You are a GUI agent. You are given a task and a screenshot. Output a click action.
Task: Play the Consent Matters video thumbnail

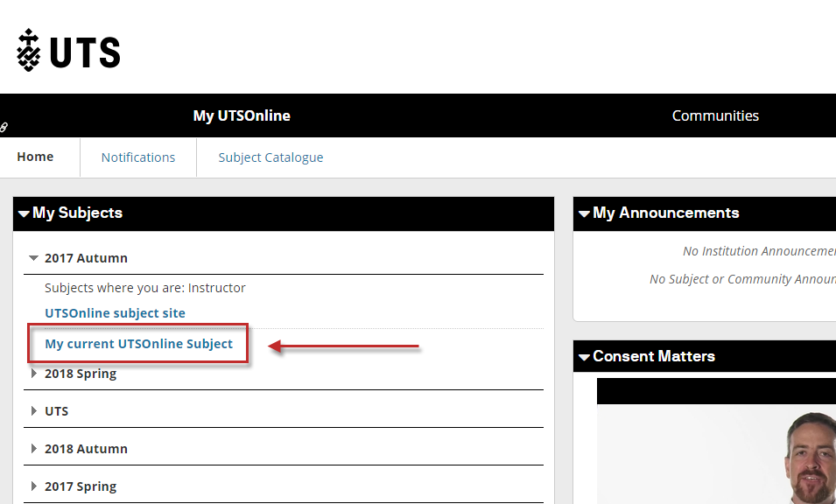coord(716,446)
